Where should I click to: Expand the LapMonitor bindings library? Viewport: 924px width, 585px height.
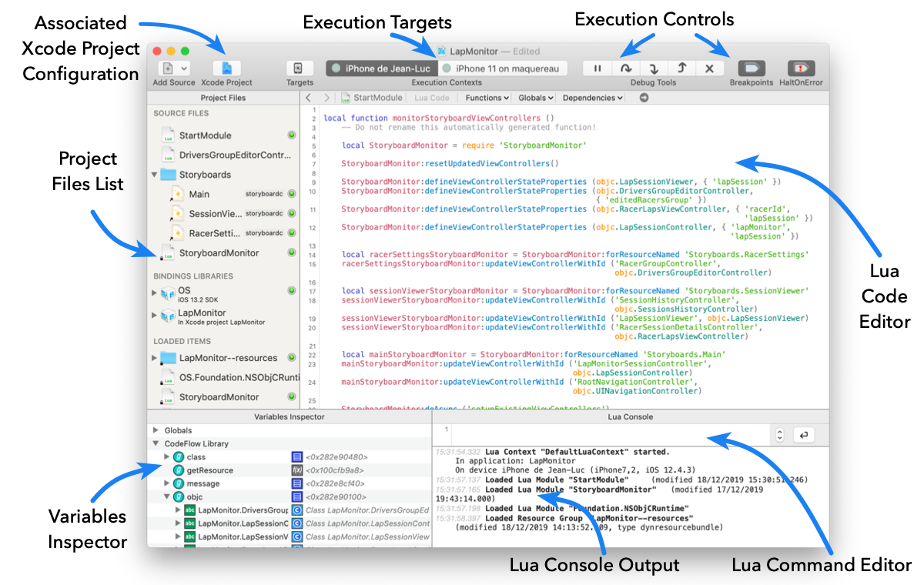pos(155,316)
